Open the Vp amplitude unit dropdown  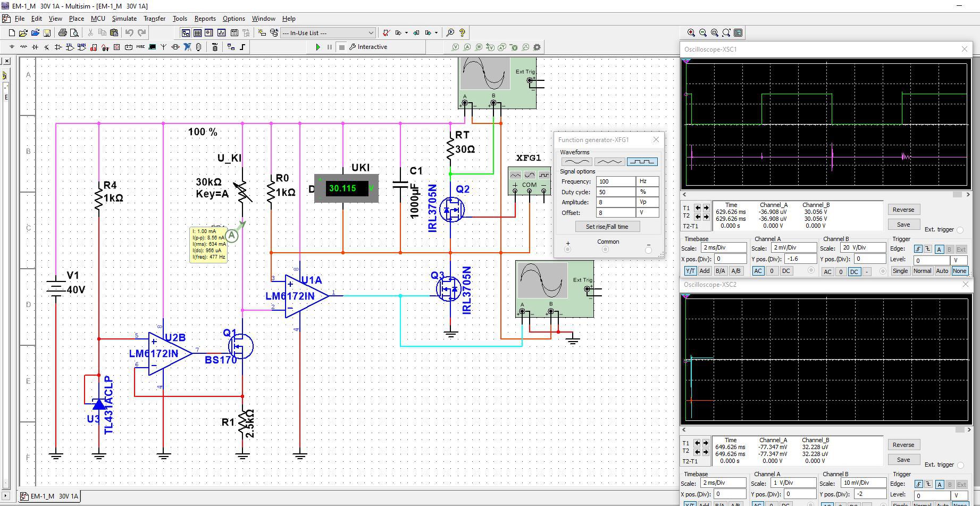pos(648,202)
